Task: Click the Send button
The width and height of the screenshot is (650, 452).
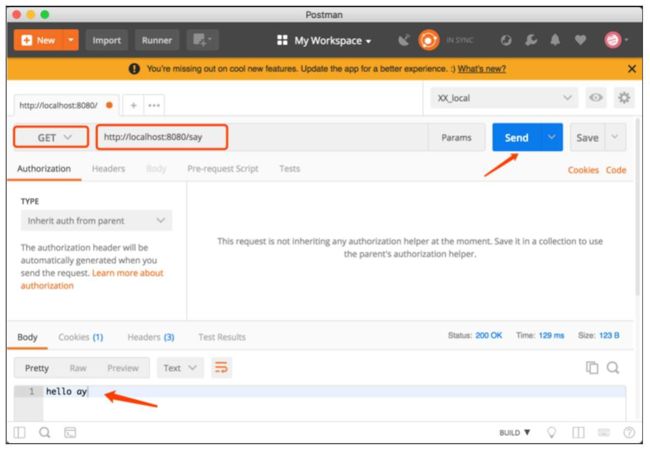Action: point(516,137)
